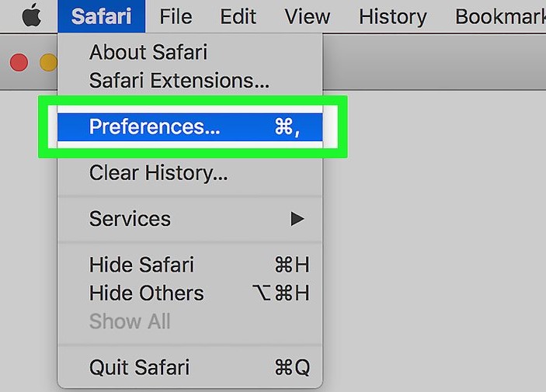Image resolution: width=546 pixels, height=392 pixels.
Task: Select Clear History… menu entry
Action: tap(158, 173)
